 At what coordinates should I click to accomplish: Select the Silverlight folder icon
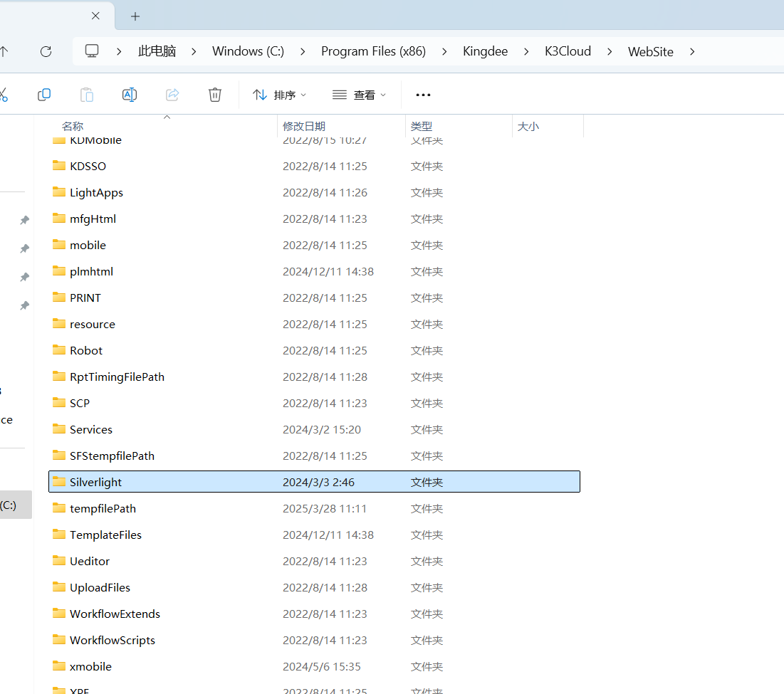(x=59, y=482)
